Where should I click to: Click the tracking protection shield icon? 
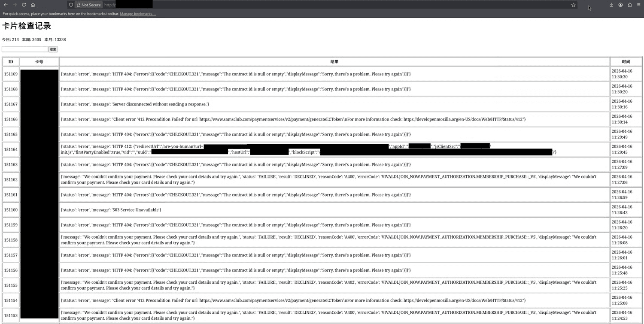[x=71, y=5]
